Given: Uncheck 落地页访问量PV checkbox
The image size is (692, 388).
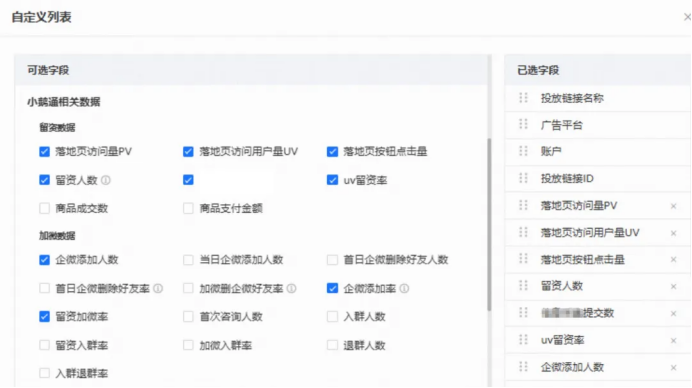Looking at the screenshot, I should click(x=44, y=151).
